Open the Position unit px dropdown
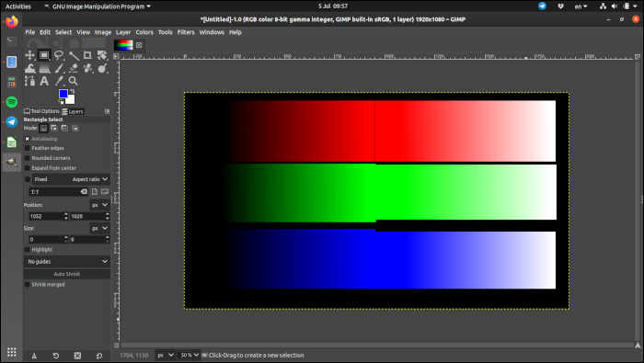Image resolution: width=644 pixels, height=363 pixels. 99,205
